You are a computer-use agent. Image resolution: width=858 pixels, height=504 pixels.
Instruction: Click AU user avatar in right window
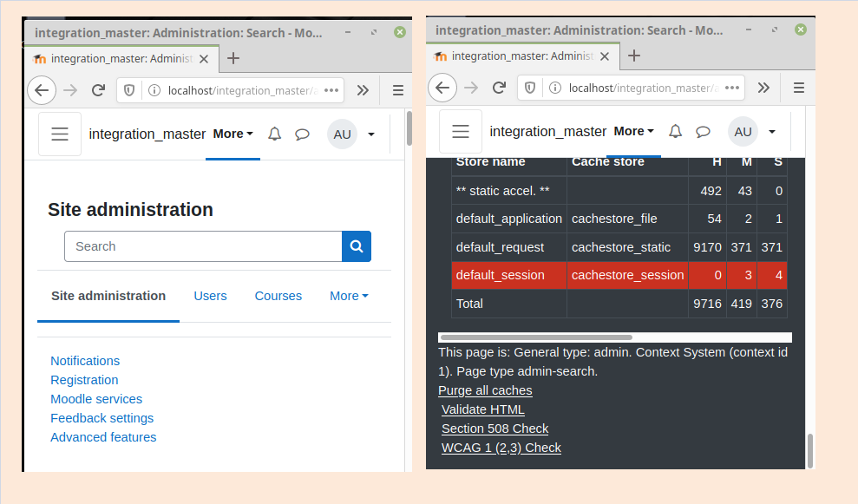coord(743,131)
